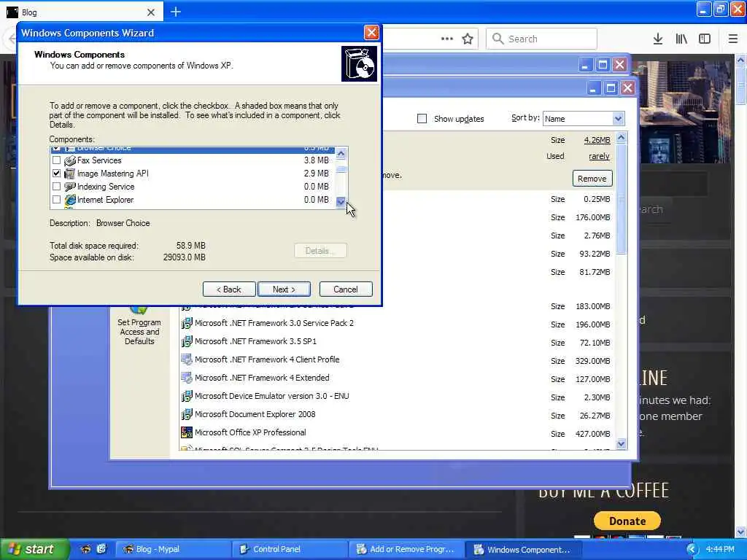Switch to Blog - Mypal taskbar item

[x=172, y=549]
